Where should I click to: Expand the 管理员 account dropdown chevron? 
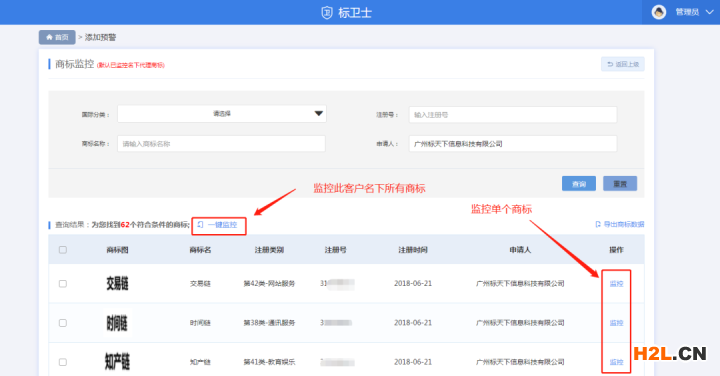pyautogui.click(x=709, y=12)
